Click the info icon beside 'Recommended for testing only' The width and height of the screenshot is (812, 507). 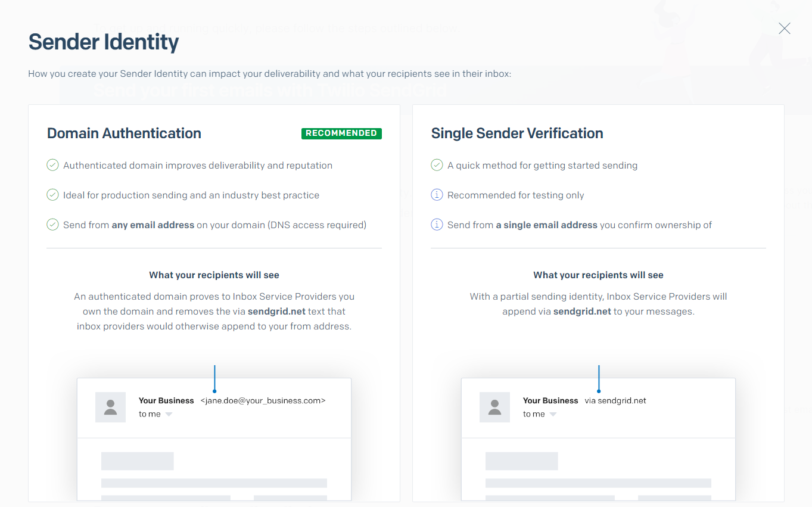437,195
